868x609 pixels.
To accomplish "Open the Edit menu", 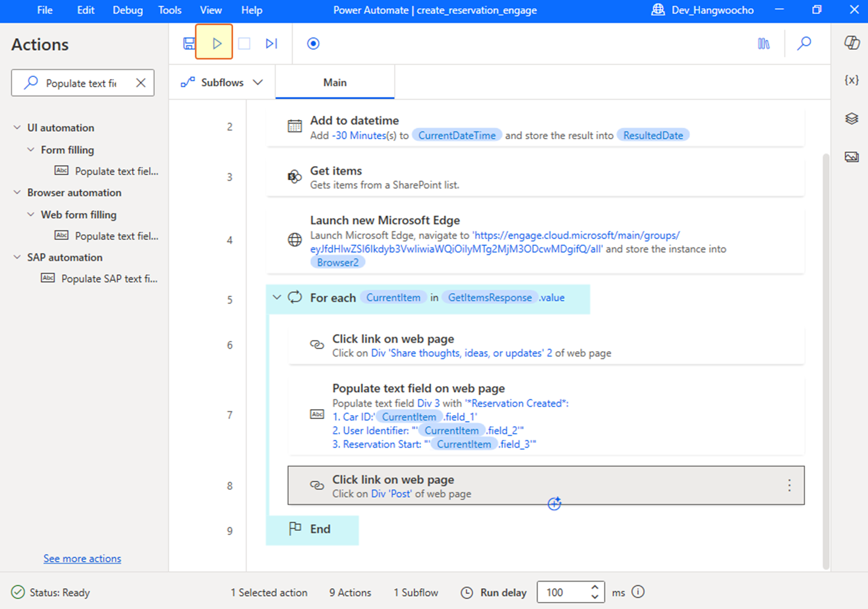I will tap(86, 10).
